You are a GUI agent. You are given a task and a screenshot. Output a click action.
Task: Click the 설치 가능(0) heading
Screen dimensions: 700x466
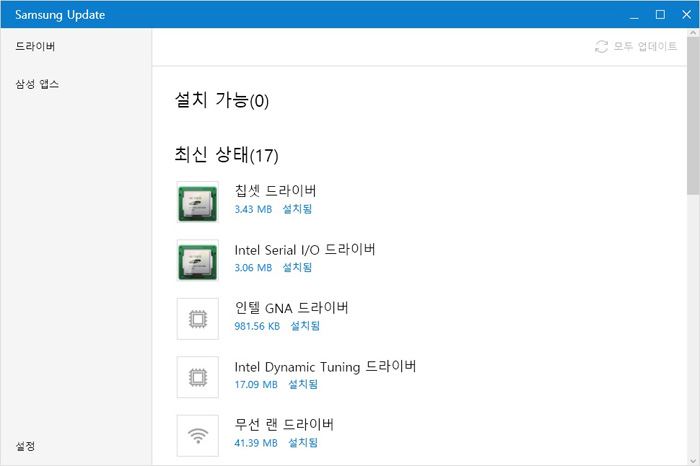(x=222, y=100)
